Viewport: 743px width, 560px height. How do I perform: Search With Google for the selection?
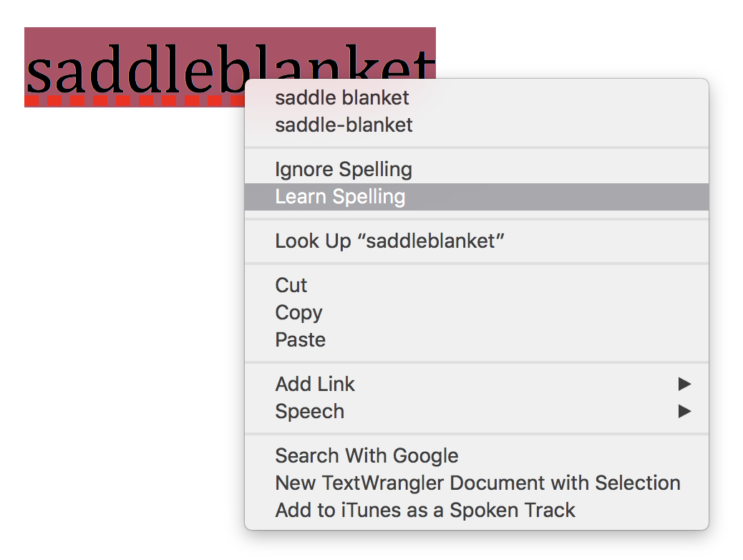[366, 456]
